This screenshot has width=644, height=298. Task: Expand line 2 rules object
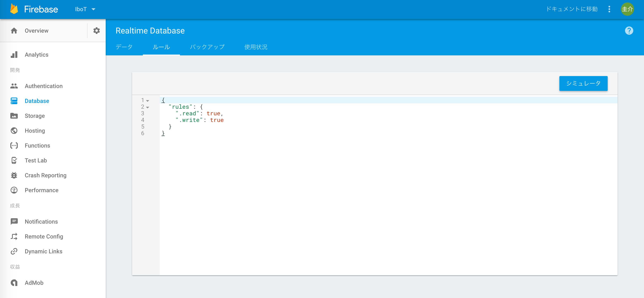[147, 107]
